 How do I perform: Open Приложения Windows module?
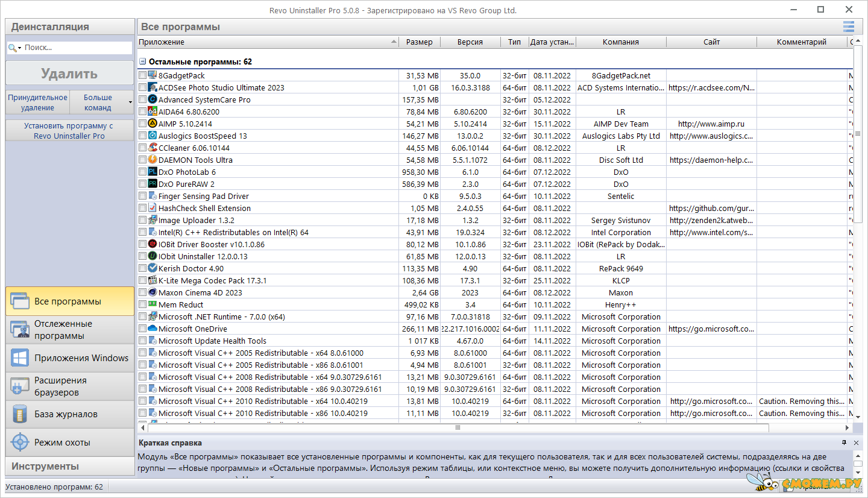70,358
